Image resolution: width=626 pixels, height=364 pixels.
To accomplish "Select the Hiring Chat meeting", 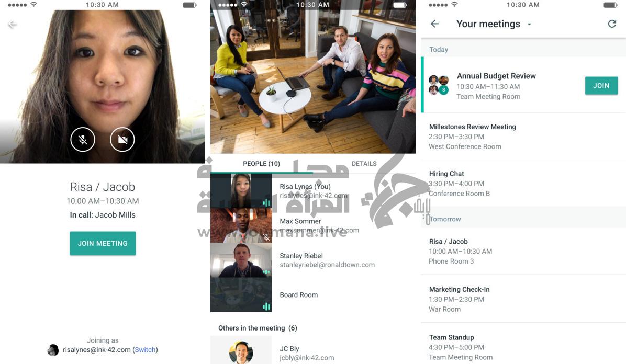I will pyautogui.click(x=523, y=184).
